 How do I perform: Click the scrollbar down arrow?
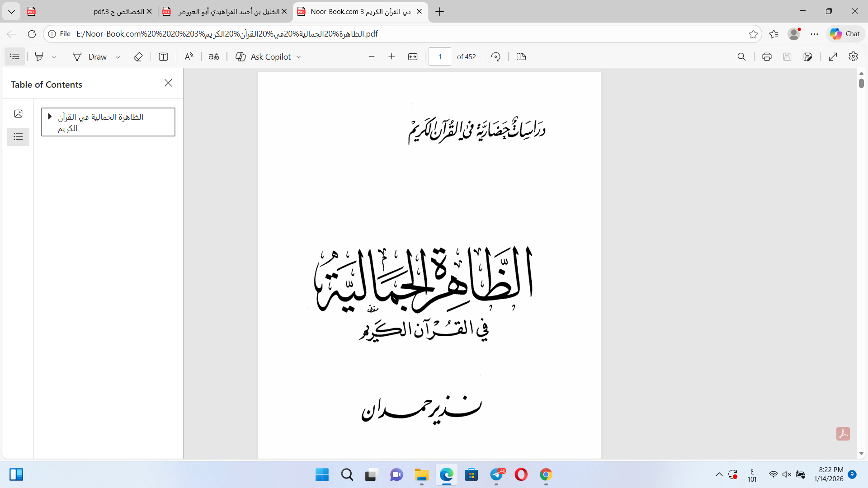click(861, 454)
